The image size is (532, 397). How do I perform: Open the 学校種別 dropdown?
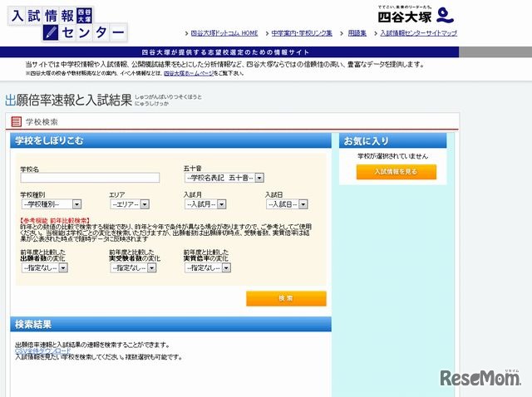52,204
